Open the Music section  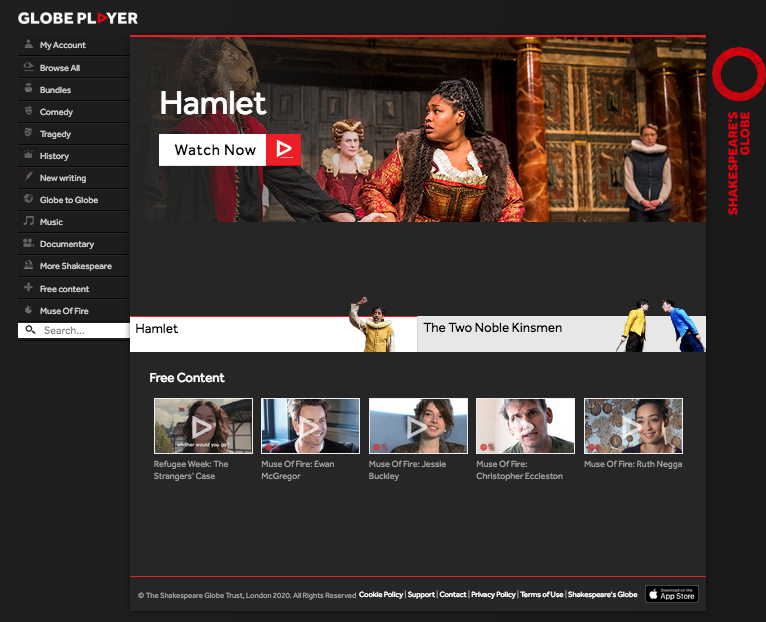(74, 222)
